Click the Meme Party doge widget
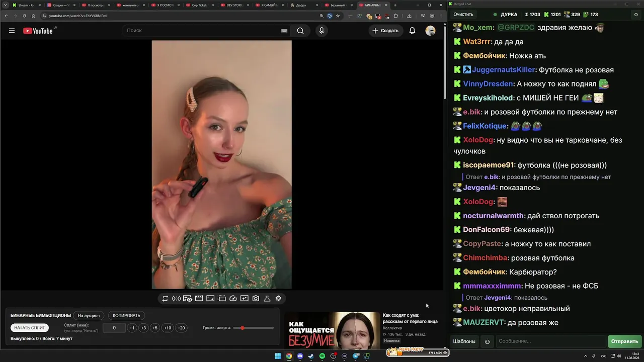 (x=417, y=352)
